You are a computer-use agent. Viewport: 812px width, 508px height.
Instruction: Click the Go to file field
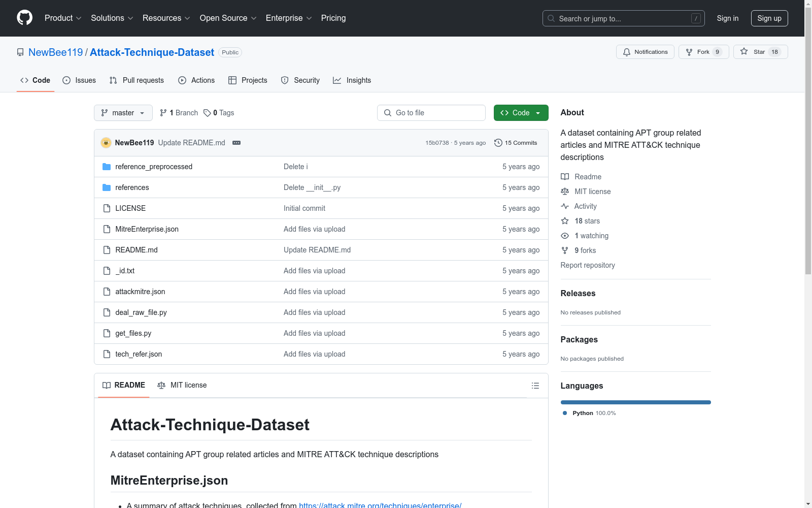431,113
